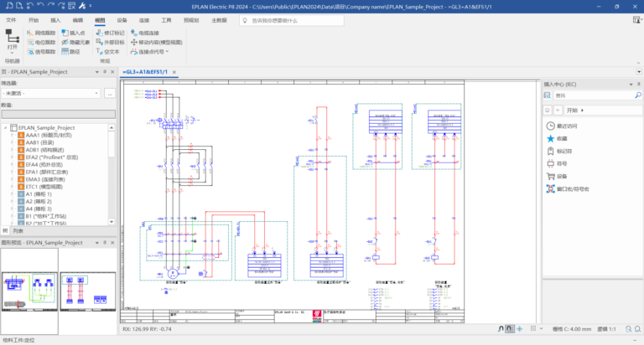This screenshot has height=345, width=644.
Task: Switch page navigator to 树 tree tab
Action: click(x=5, y=231)
